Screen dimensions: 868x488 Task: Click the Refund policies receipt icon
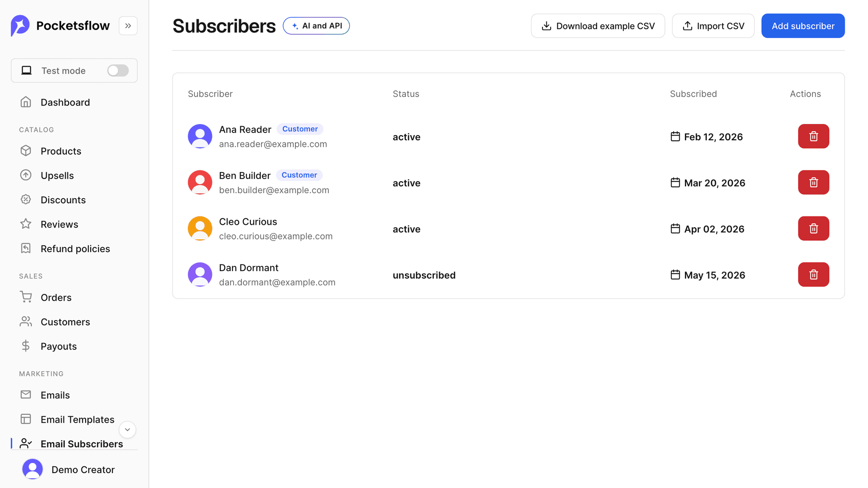26,248
